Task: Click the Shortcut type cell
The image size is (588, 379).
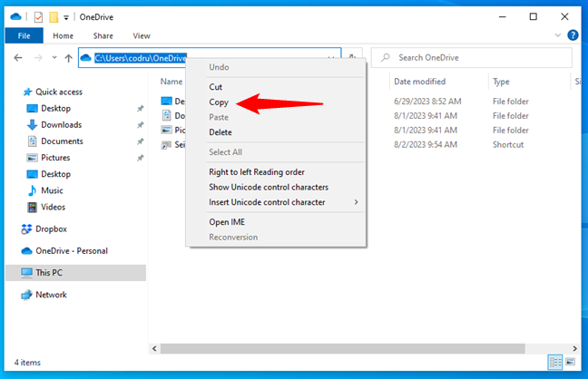Action: pos(508,145)
